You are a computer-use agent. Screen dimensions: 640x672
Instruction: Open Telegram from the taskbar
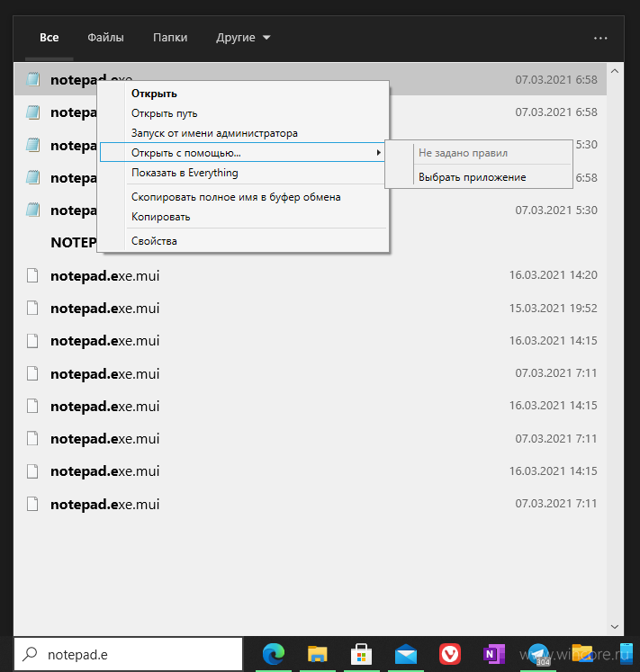(538, 654)
